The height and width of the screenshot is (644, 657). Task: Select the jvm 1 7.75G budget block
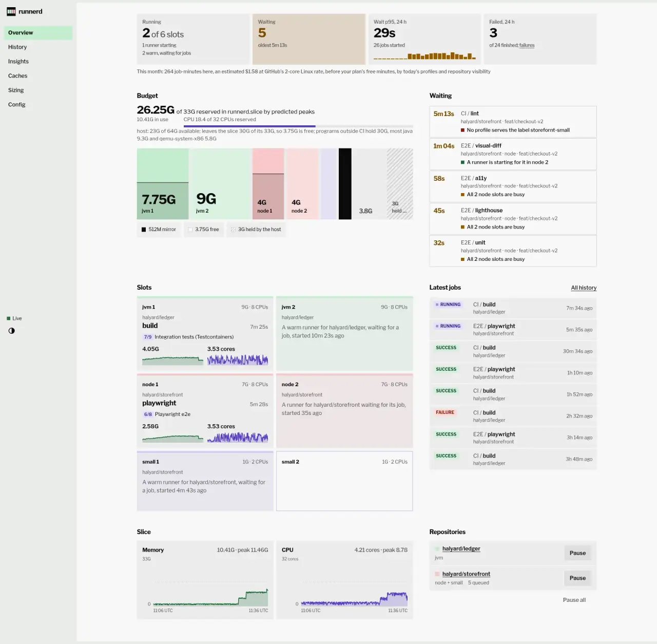[x=163, y=184]
